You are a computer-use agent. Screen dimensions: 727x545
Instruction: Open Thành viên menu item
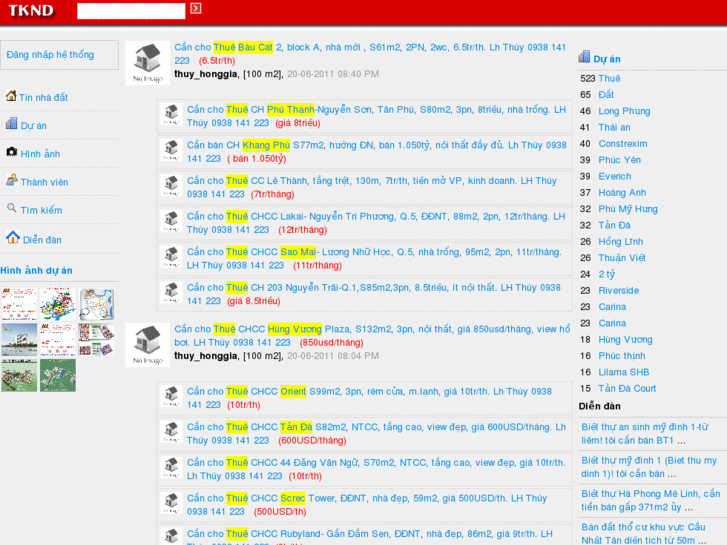44,182
